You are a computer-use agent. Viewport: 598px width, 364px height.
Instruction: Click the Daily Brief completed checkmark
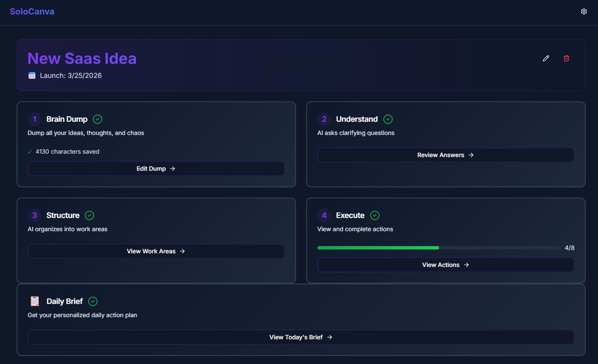tap(93, 301)
